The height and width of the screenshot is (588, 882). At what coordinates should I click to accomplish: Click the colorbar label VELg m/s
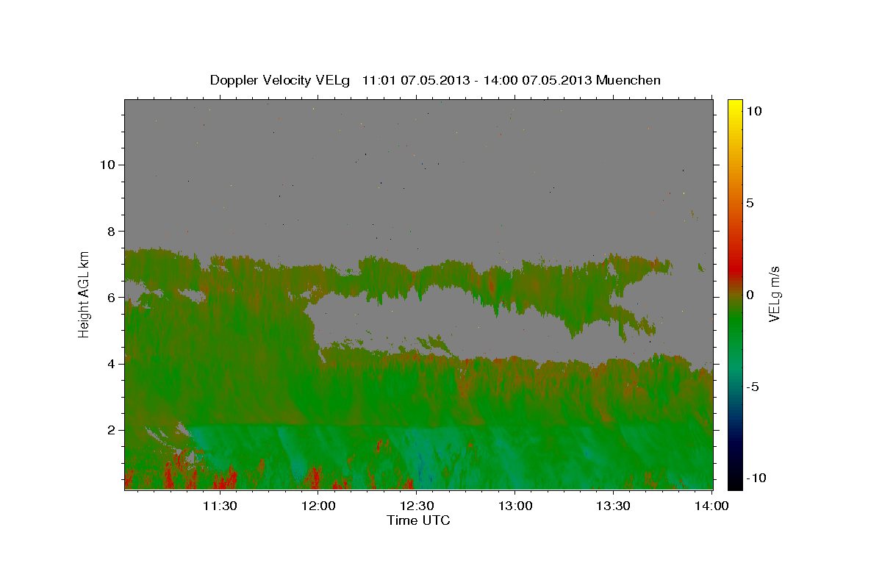coord(774,294)
